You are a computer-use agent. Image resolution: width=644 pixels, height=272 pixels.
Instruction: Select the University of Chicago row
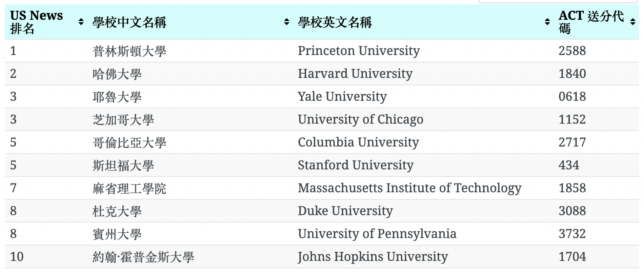360,119
